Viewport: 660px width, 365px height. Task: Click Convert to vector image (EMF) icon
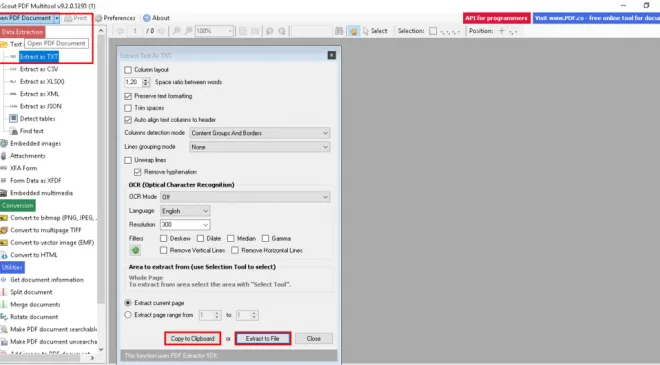click(4, 242)
